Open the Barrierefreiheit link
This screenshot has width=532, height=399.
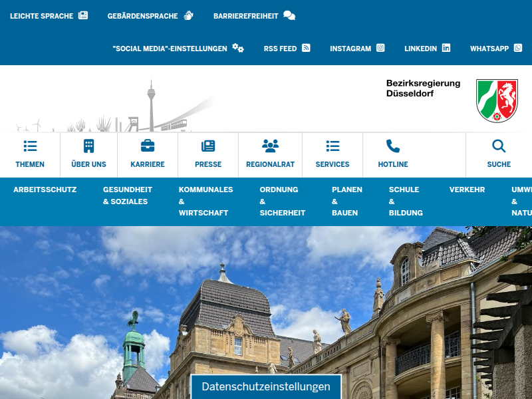click(245, 16)
